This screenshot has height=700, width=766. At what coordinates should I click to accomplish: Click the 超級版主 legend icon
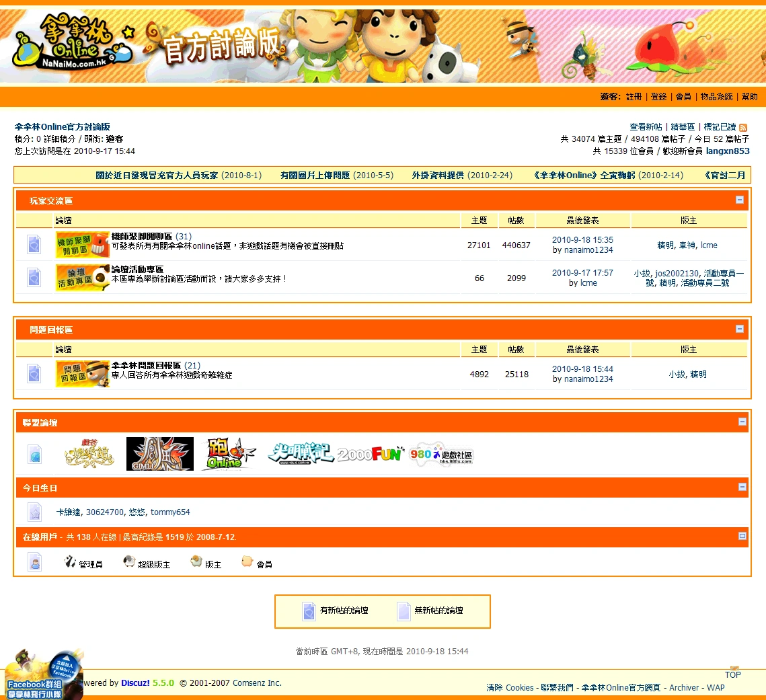coord(129,561)
